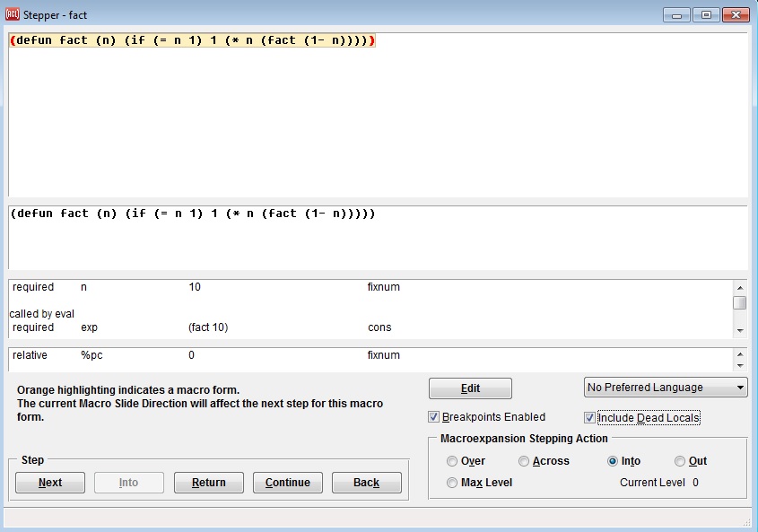Select the Max Level radio button
This screenshot has height=532, width=758.
(x=452, y=483)
